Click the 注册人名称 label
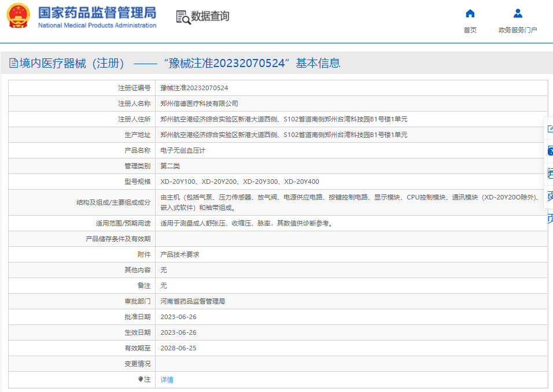This screenshot has height=392, width=553. (x=134, y=103)
